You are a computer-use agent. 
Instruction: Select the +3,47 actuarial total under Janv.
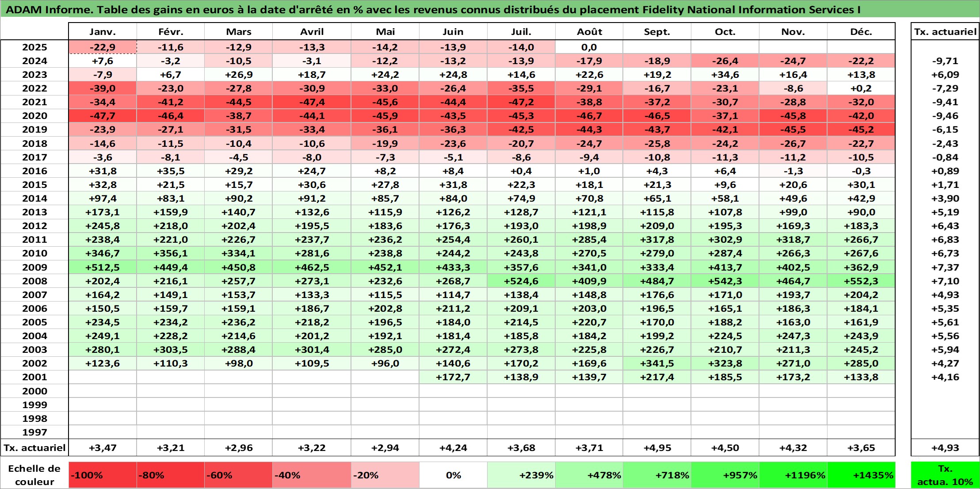[103, 448]
